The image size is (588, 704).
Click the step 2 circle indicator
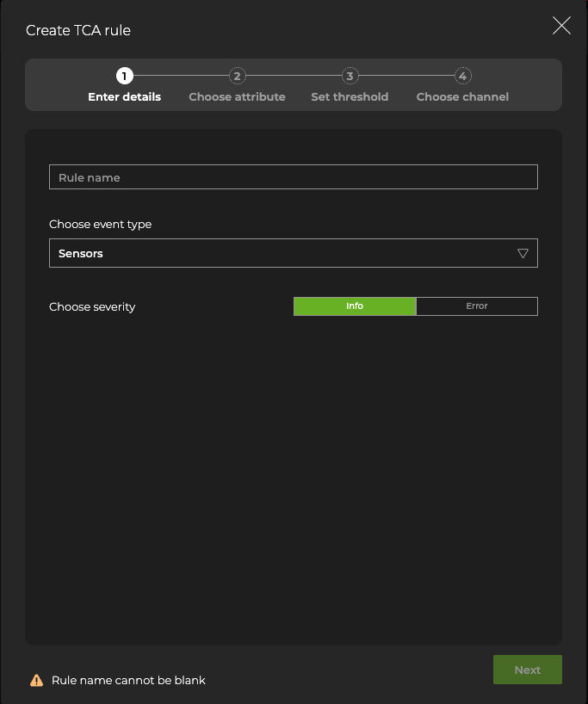click(x=238, y=76)
